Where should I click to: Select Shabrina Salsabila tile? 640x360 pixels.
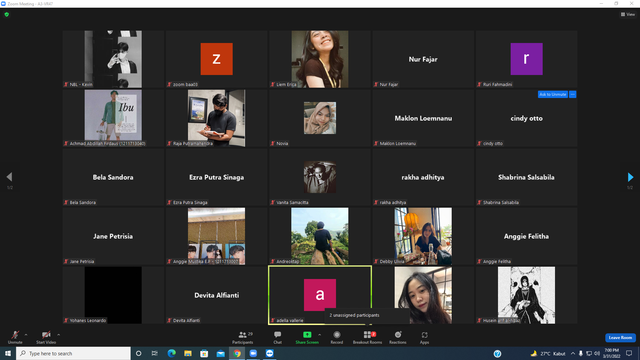[527, 177]
